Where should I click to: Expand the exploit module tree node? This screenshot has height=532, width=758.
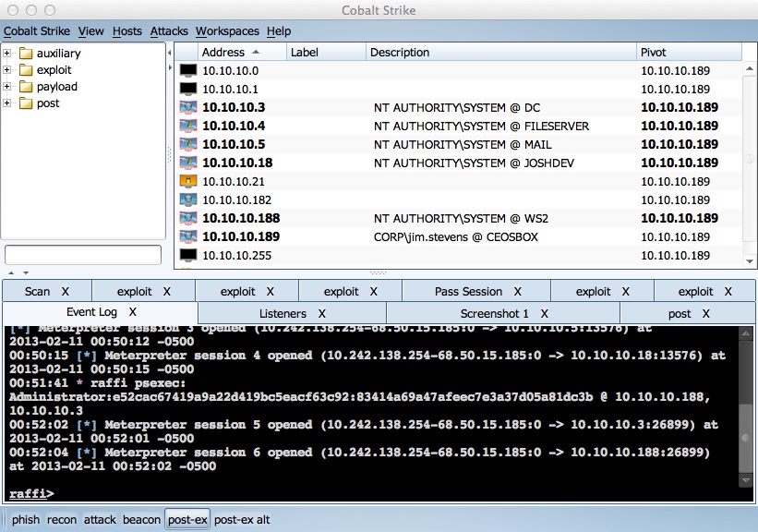[x=7, y=70]
